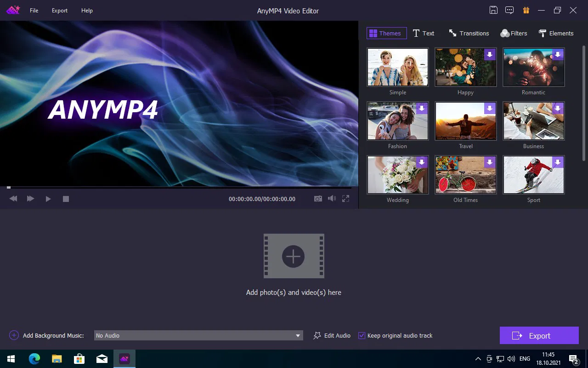Open File Explorer from taskbar
This screenshot has height=368, width=588.
(57, 359)
